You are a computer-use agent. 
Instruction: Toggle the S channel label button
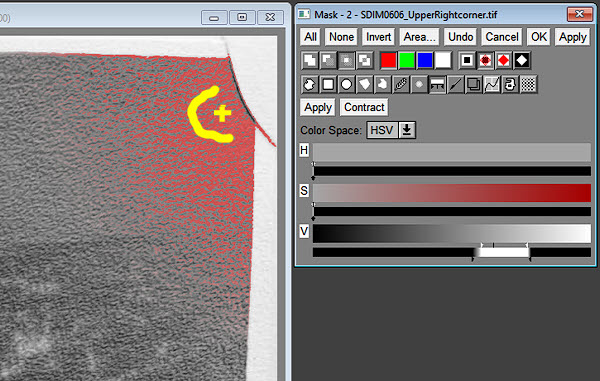pos(304,190)
